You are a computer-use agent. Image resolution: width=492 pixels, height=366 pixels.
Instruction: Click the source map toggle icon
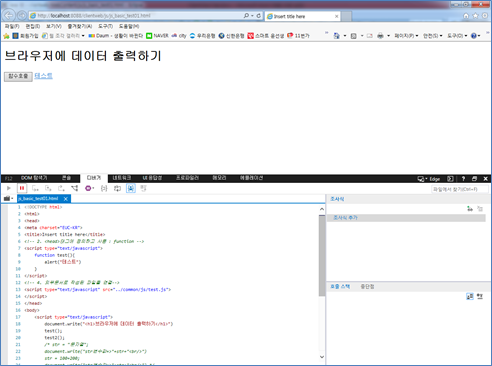(x=143, y=188)
